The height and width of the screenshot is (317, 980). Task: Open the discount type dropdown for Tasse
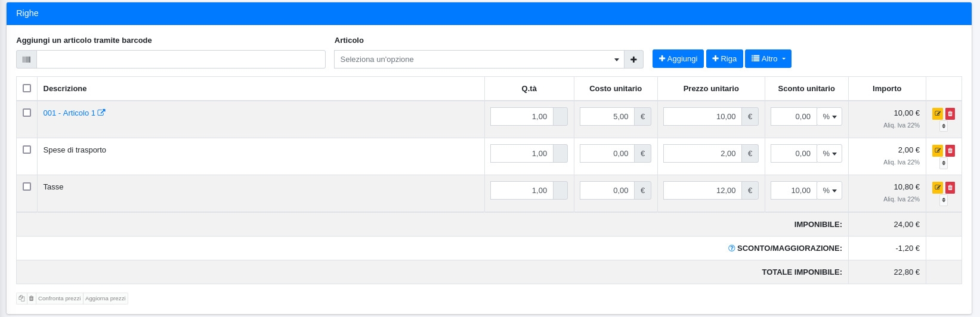point(829,191)
